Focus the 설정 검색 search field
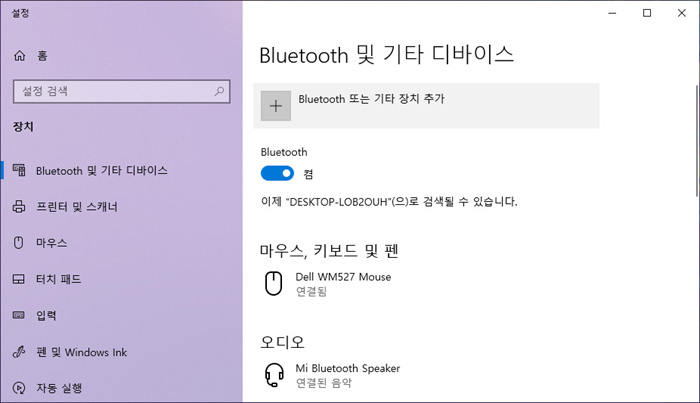 [121, 91]
